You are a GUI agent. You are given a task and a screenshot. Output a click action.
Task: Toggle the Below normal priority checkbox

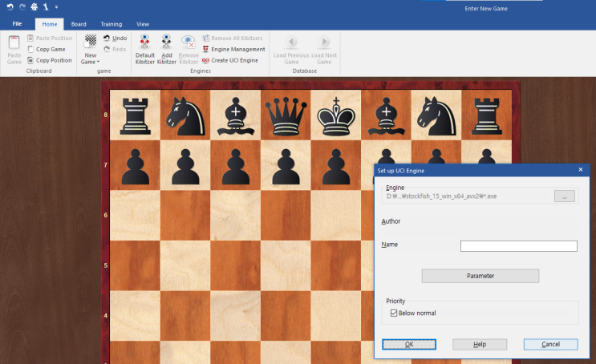394,313
